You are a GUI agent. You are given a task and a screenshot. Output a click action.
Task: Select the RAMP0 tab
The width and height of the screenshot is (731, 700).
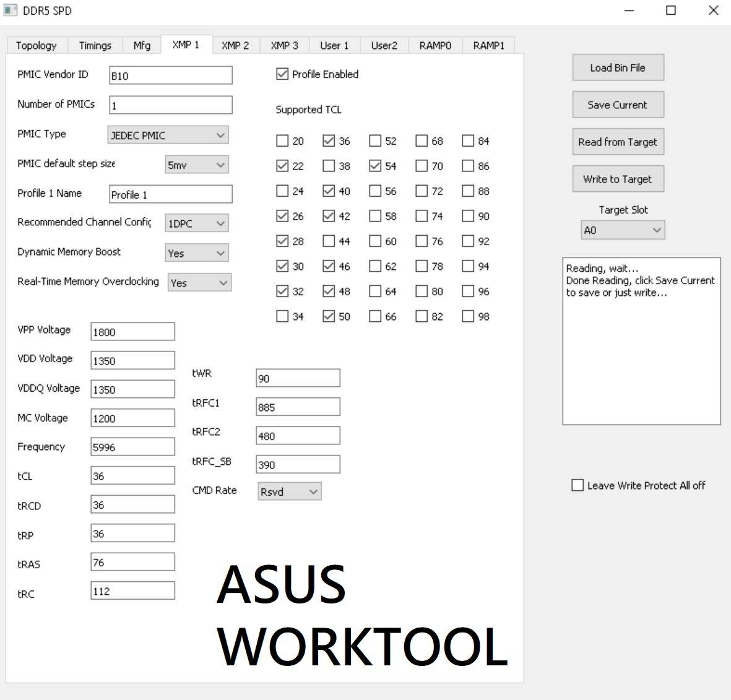(x=435, y=45)
